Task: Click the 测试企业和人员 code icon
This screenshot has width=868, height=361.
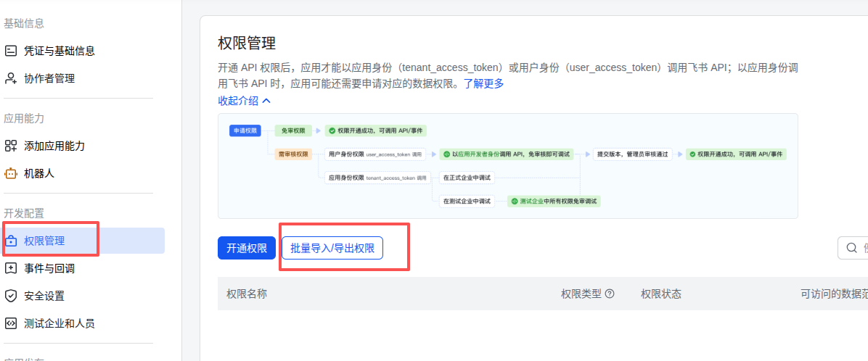Action: coord(11,323)
